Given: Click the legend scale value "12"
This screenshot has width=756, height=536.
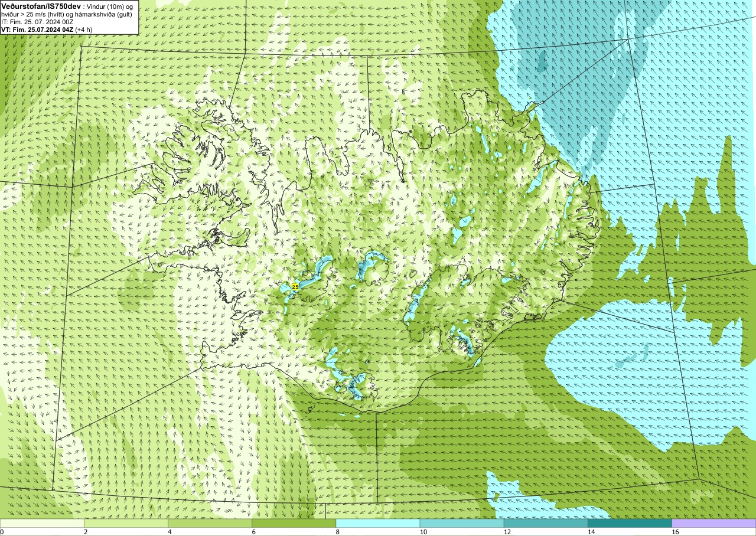Looking at the screenshot, I should (x=507, y=532).
